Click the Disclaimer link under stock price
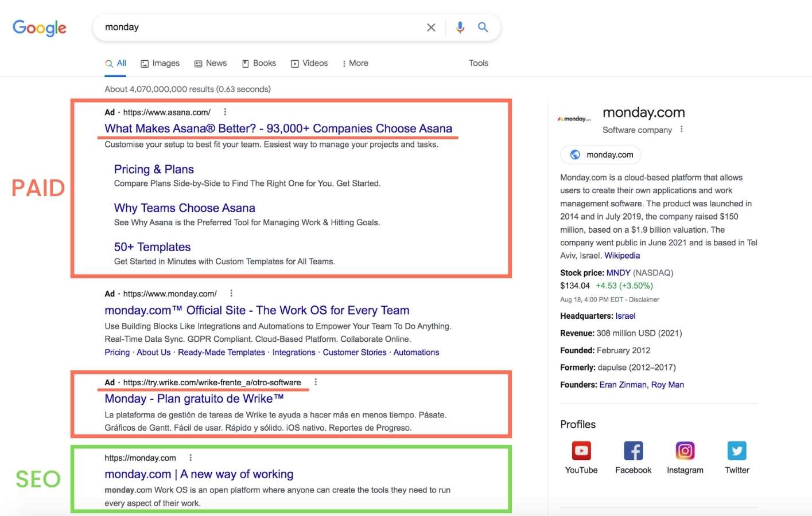 (644, 299)
